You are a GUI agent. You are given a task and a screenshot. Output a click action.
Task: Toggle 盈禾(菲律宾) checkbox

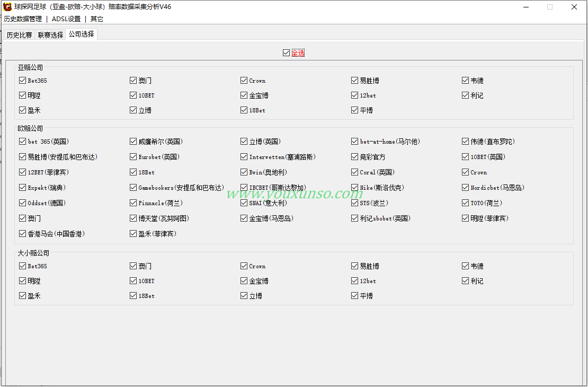click(133, 233)
